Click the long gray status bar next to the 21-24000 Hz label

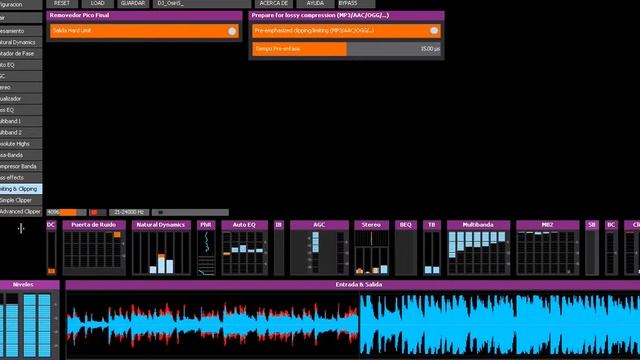click(190, 212)
